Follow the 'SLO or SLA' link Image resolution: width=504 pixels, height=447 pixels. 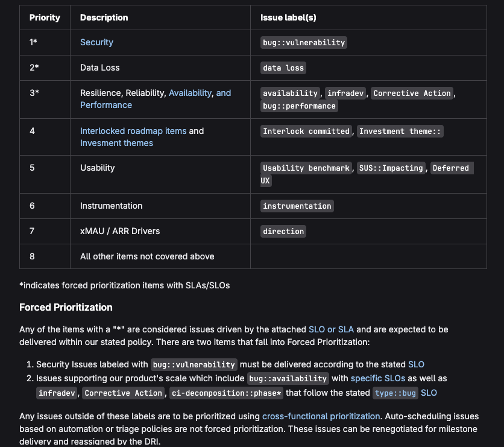(331, 329)
